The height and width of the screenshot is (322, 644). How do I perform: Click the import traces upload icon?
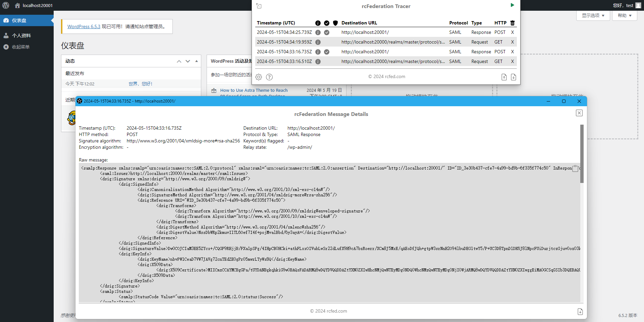click(x=504, y=77)
